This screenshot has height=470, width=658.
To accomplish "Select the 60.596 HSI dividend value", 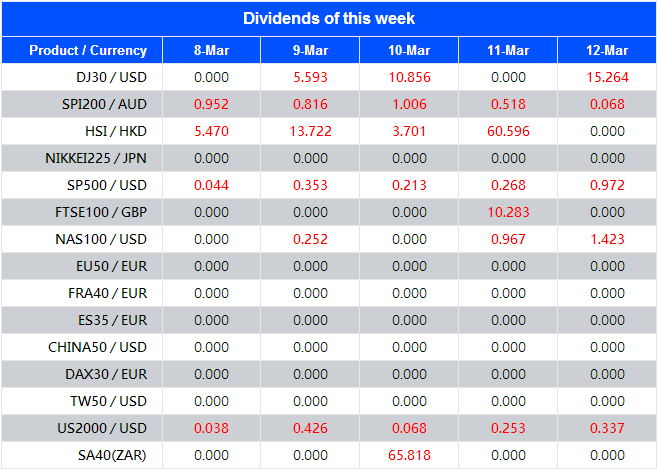I will click(508, 131).
